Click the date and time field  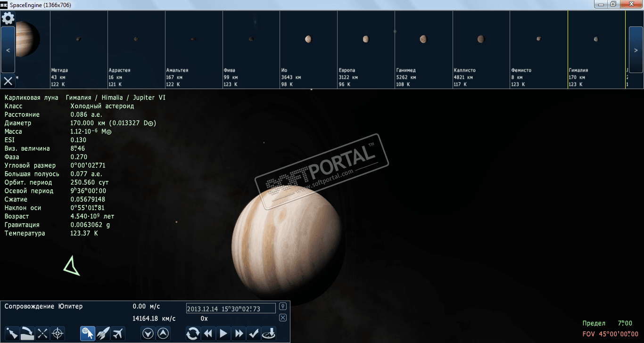(x=231, y=308)
